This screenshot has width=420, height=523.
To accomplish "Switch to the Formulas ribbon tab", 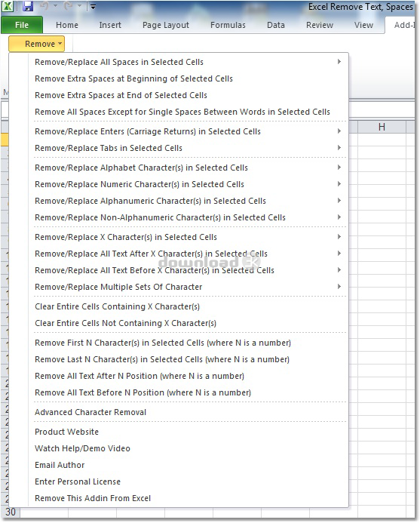I will click(228, 25).
